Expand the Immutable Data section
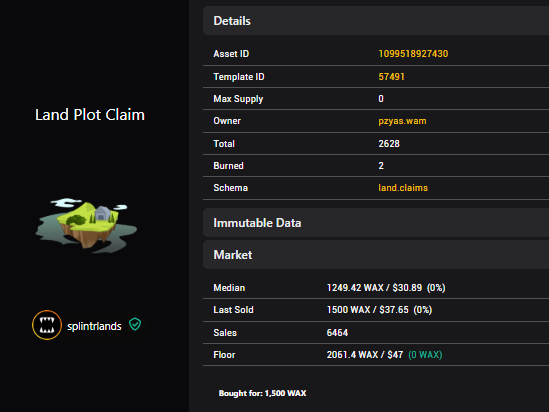549x412 pixels. click(x=376, y=223)
